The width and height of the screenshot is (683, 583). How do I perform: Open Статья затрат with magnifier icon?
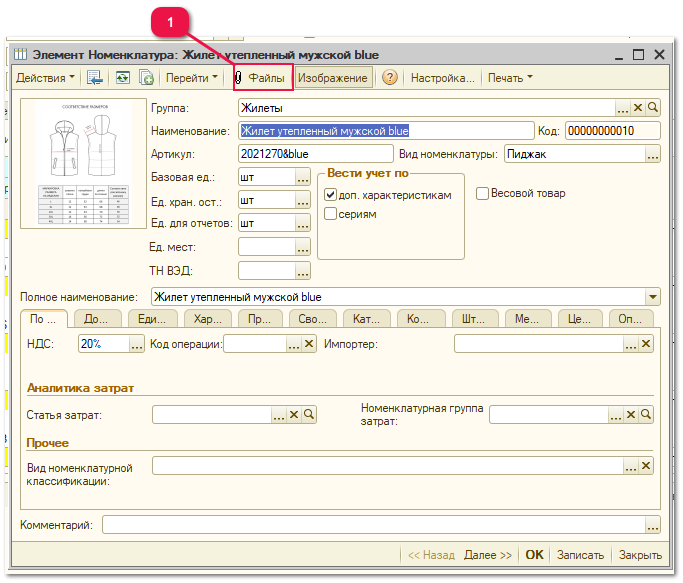(x=309, y=414)
